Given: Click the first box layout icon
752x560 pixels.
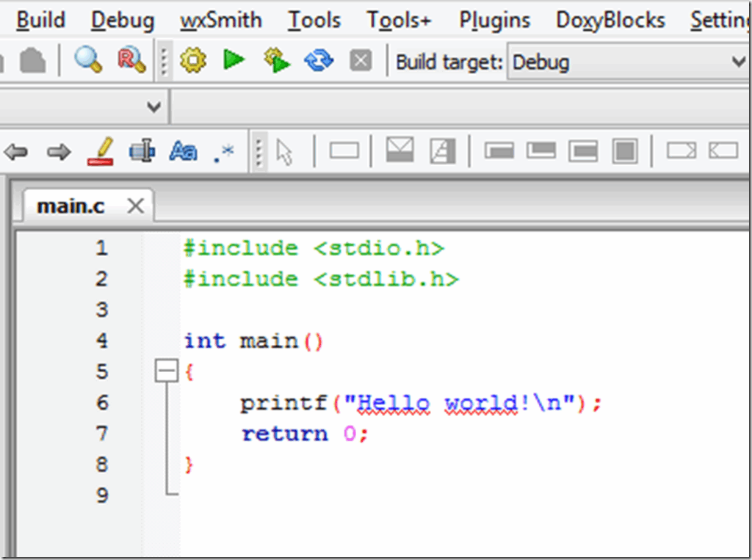Looking at the screenshot, I should tap(499, 150).
